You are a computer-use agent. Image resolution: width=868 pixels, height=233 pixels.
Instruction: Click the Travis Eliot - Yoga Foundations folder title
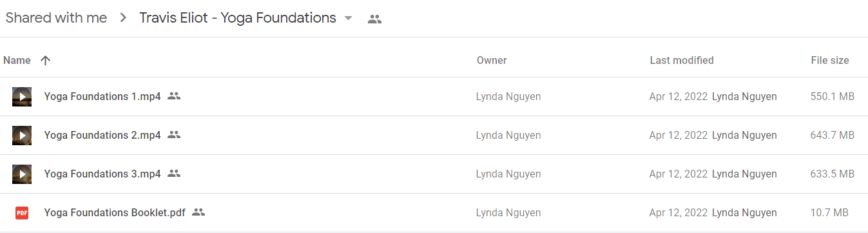(238, 18)
